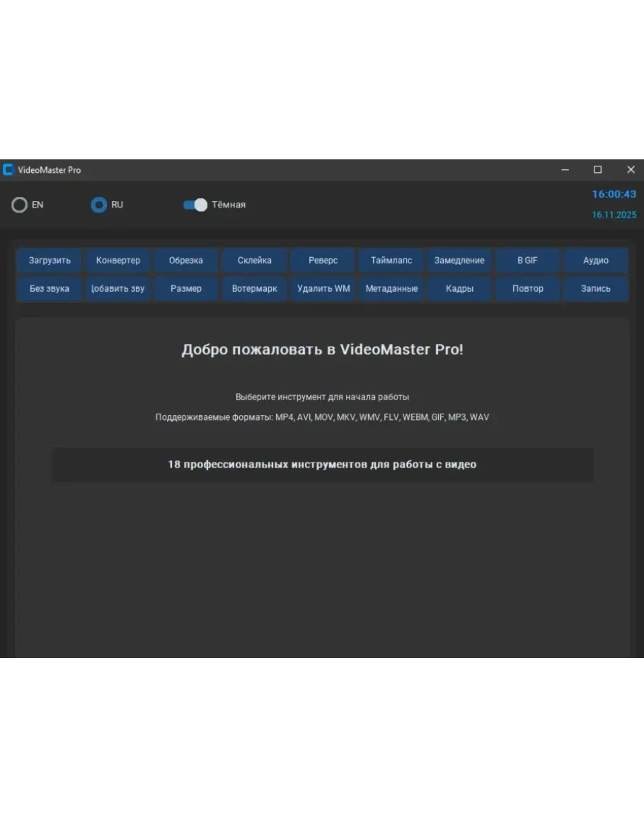Select the EN language radio button
This screenshot has width=644, height=818.
(20, 205)
